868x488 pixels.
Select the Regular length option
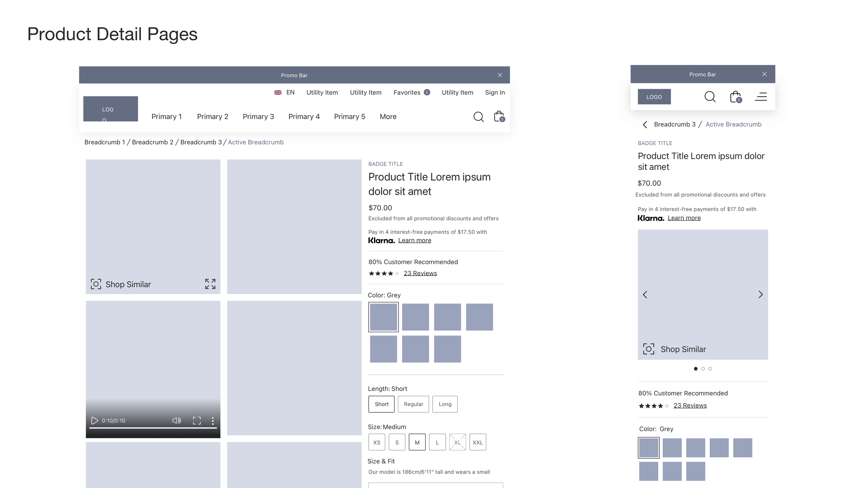(x=413, y=404)
